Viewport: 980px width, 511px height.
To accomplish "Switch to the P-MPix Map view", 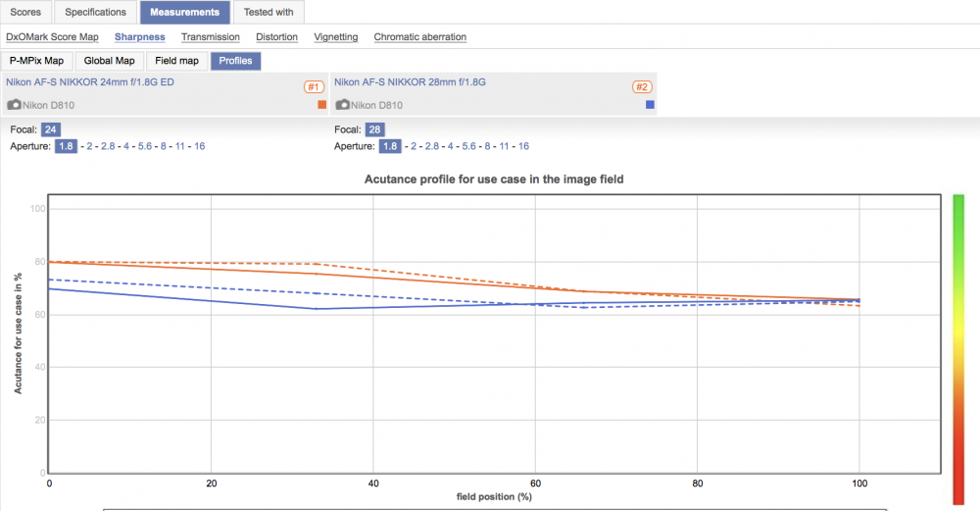I will click(37, 61).
